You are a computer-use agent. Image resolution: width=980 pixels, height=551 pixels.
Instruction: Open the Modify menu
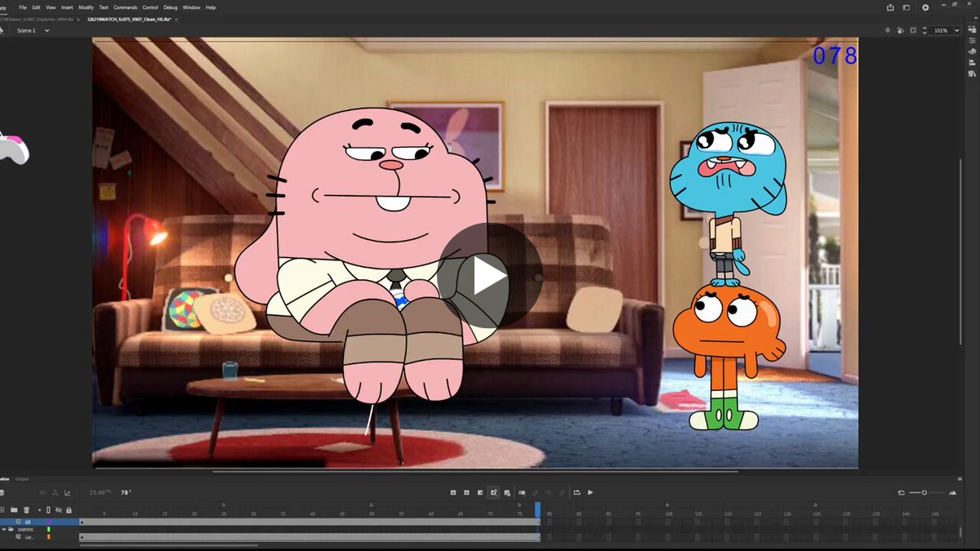tap(86, 7)
